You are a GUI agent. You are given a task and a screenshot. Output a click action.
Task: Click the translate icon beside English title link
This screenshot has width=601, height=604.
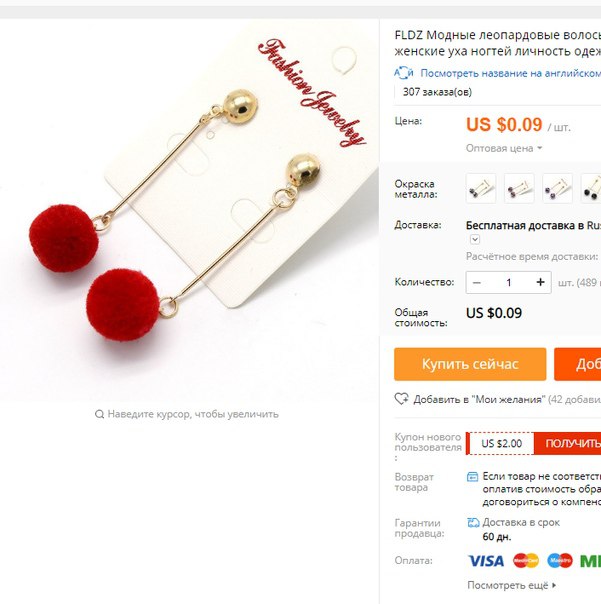point(403,73)
